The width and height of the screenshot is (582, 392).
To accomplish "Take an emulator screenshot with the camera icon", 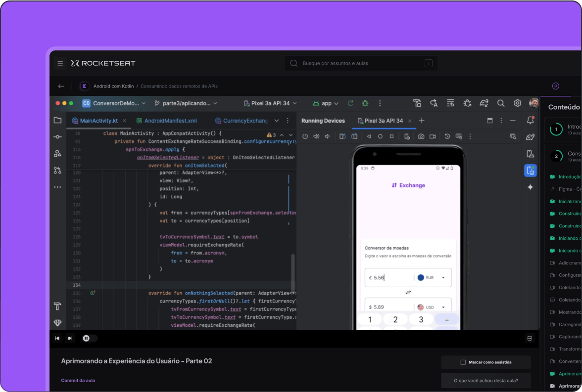I will [x=421, y=136].
